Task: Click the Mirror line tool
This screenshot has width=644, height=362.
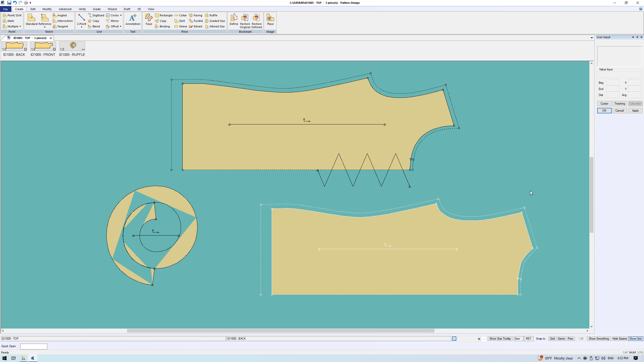Action: click(x=112, y=21)
